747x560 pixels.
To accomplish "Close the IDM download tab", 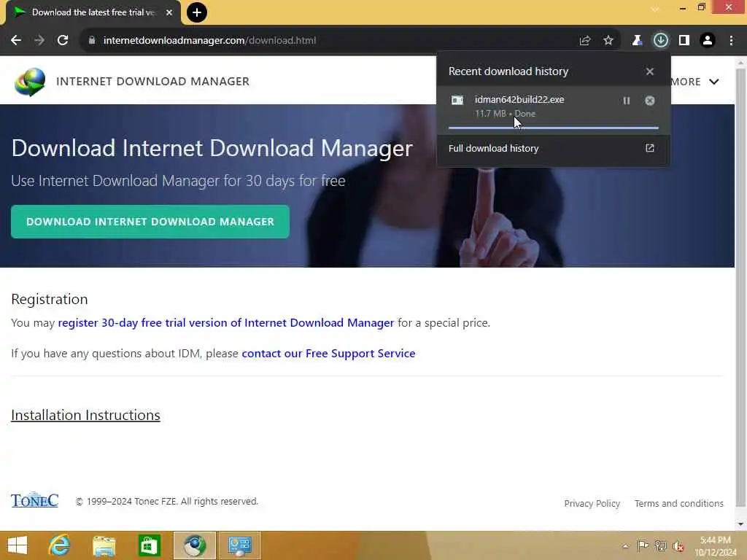I will click(x=169, y=12).
